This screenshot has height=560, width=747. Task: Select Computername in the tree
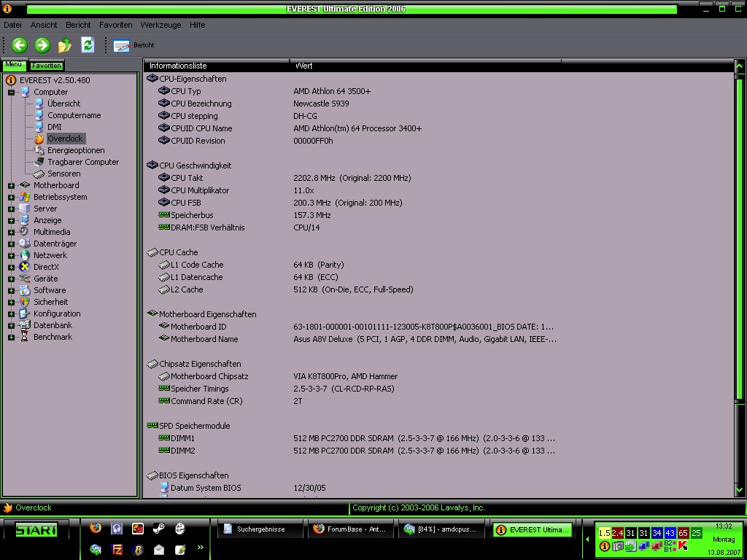[x=74, y=115]
